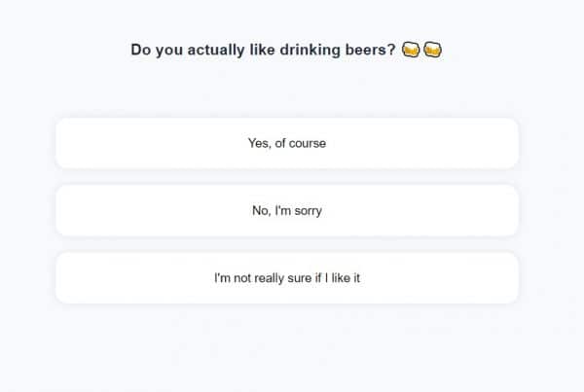This screenshot has height=392, width=584.
Task: Answer that you're unsure about beer
Action: 287,278
